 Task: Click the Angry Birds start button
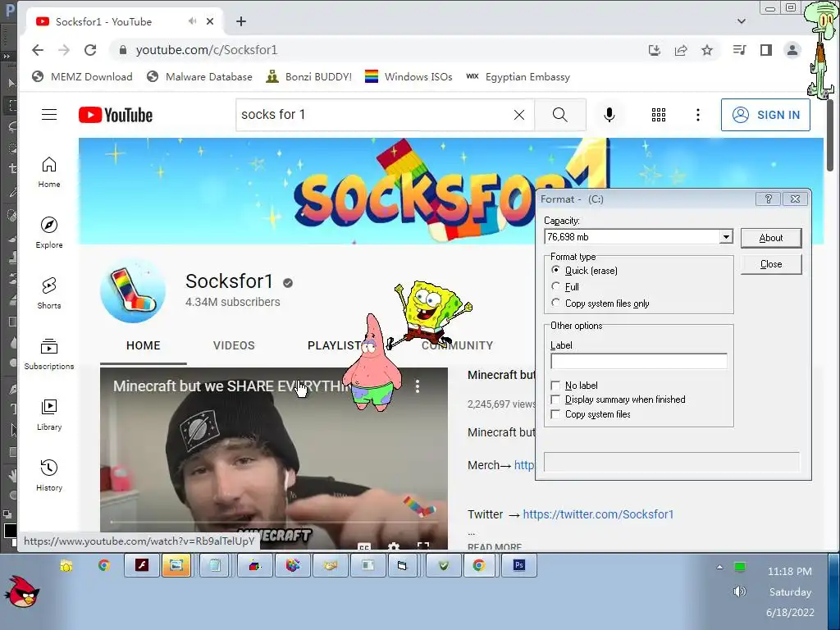pyautogui.click(x=22, y=591)
